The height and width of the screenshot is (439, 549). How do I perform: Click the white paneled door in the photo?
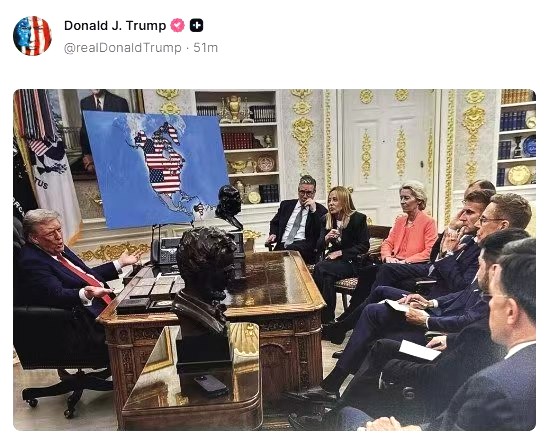tap(388, 154)
